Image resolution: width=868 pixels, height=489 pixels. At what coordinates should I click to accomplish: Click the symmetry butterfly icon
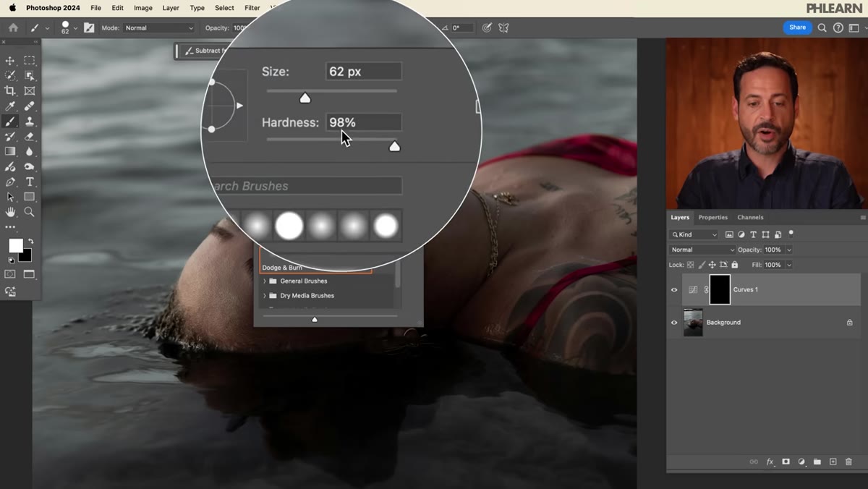click(x=504, y=27)
